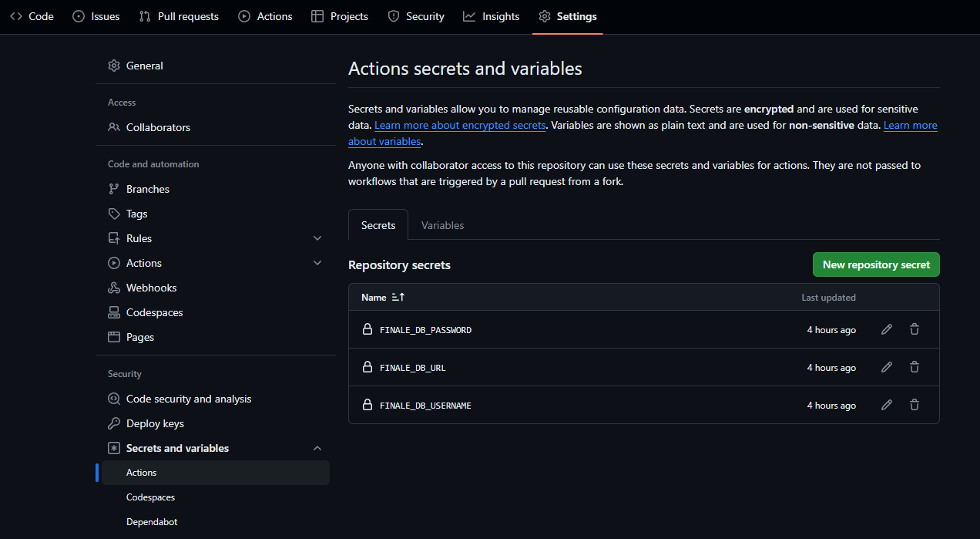
Task: Open Actions under Code and automation
Action: click(216, 263)
